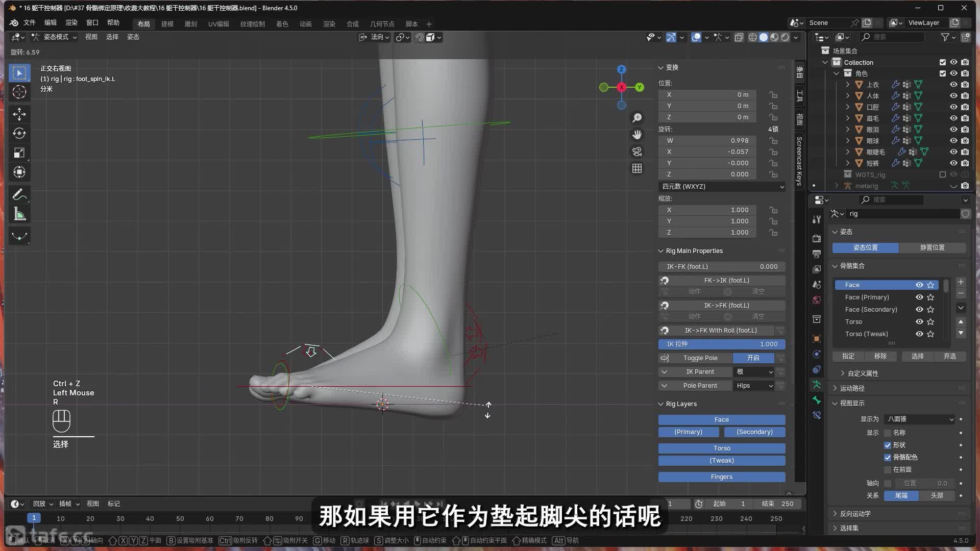Toggle visibility of 上衣 in outliner
The height and width of the screenshot is (551, 980).
click(953, 85)
